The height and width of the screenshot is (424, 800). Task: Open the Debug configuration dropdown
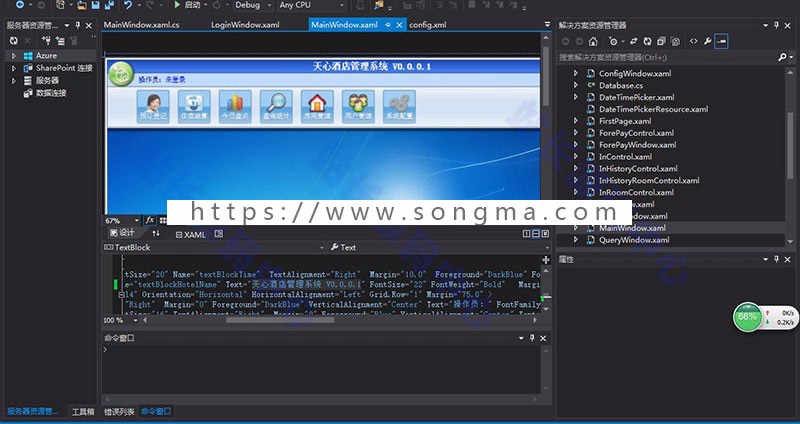(269, 5)
